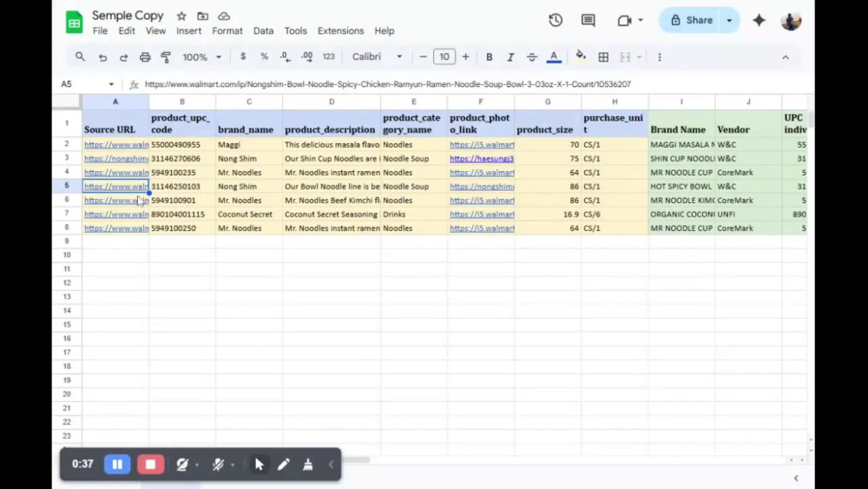Open the File menu

[x=100, y=31]
